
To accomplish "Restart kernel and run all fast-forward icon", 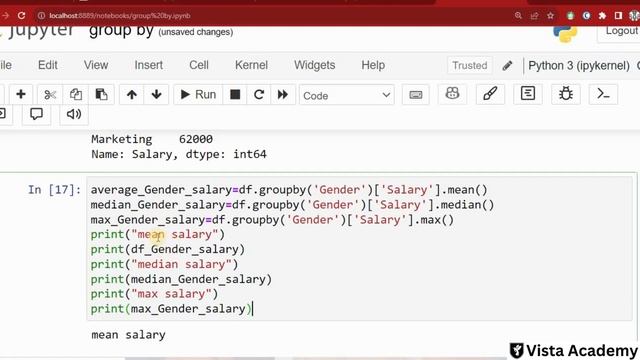I will [x=282, y=95].
